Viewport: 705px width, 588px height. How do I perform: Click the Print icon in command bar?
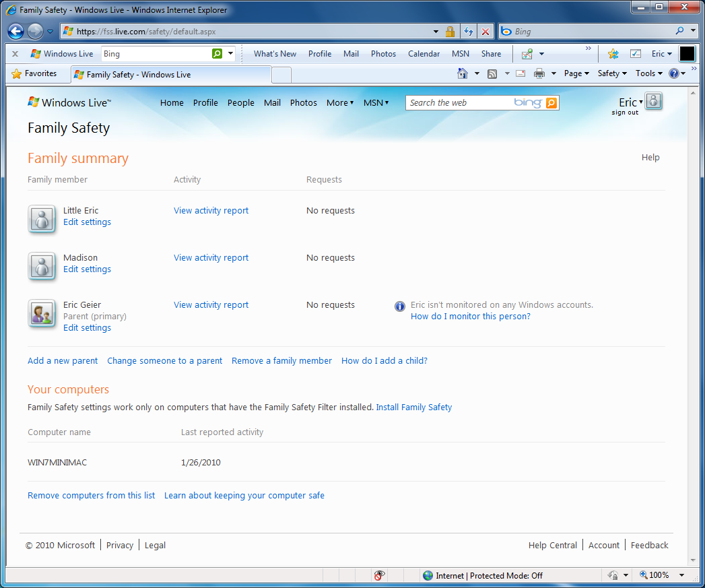539,73
